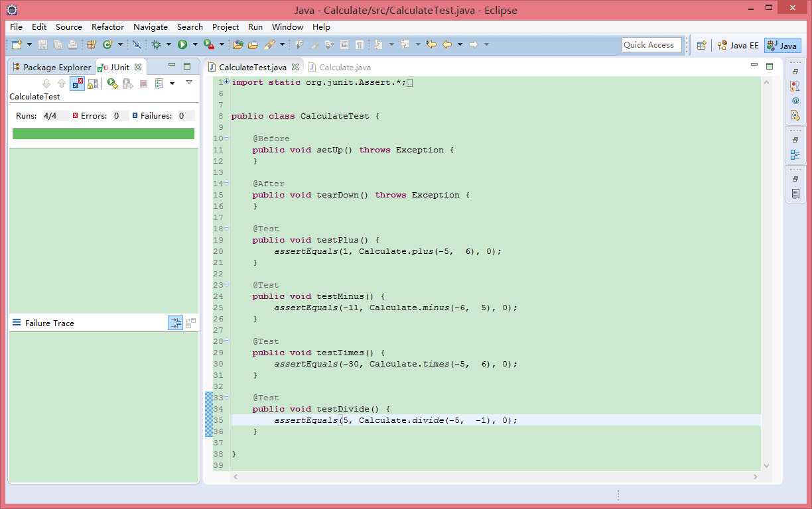
Task: Click the editor horizontal scrollbar right arrow
Action: pyautogui.click(x=755, y=477)
